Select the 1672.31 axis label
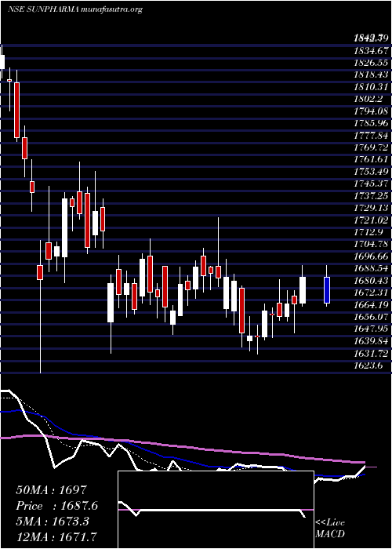This screenshot has height=549, width=392. pos(371,292)
